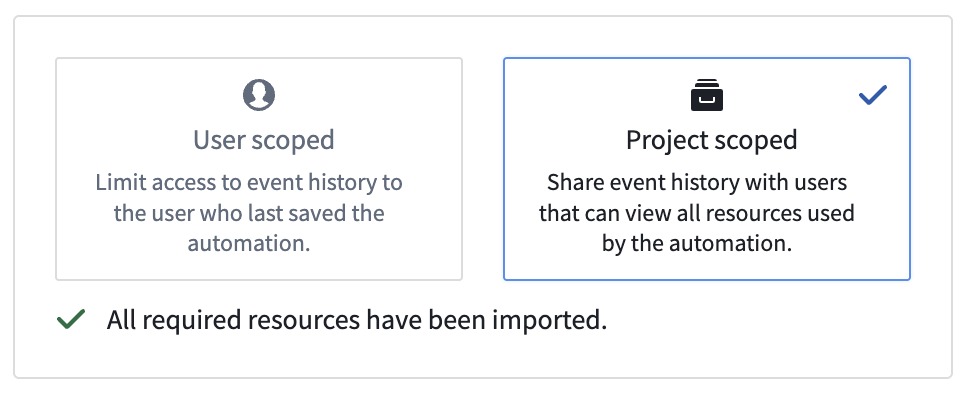Click the green checkmark beside imported resources message
This screenshot has width=970, height=396.
point(71,319)
